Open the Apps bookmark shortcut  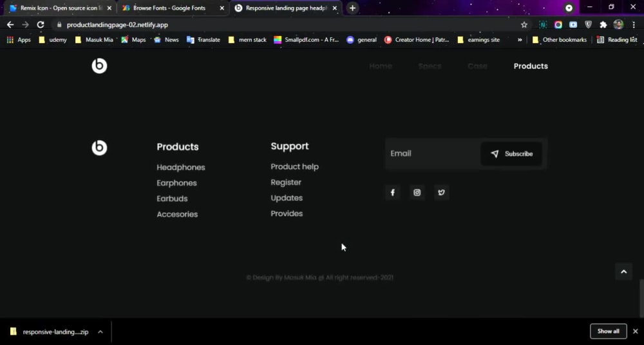click(19, 40)
